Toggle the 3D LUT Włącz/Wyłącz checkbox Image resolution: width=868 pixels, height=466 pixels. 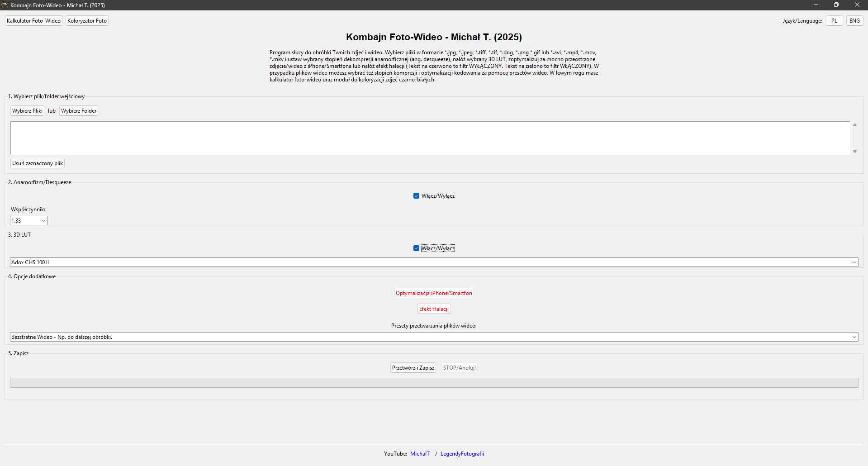coord(416,248)
